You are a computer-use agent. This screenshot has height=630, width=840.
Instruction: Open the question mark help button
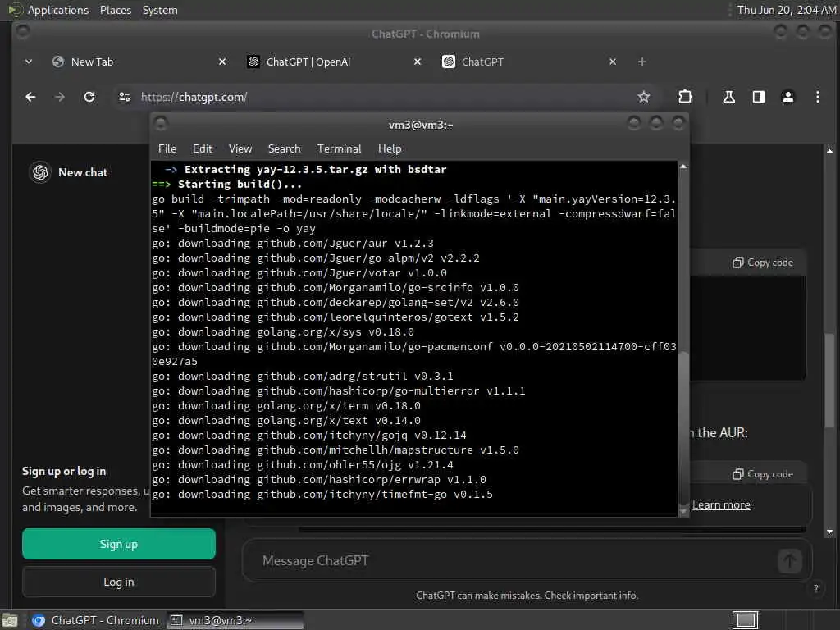(x=816, y=588)
